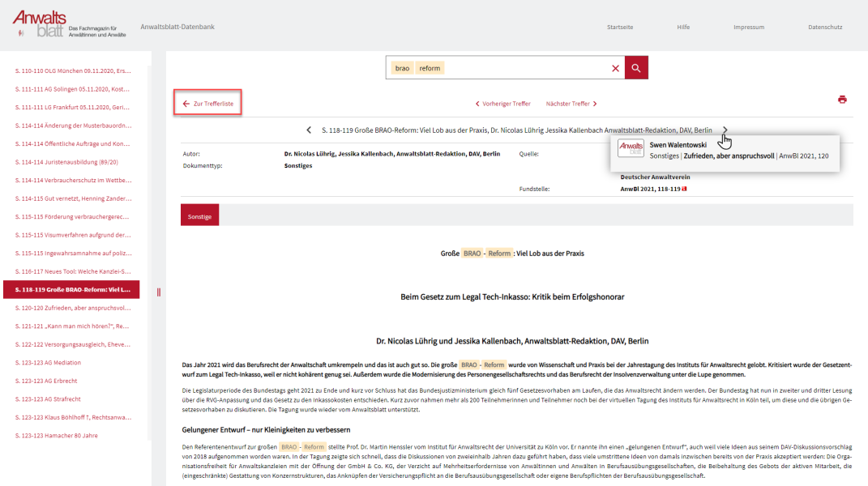Open the Startseite menu item

620,27
